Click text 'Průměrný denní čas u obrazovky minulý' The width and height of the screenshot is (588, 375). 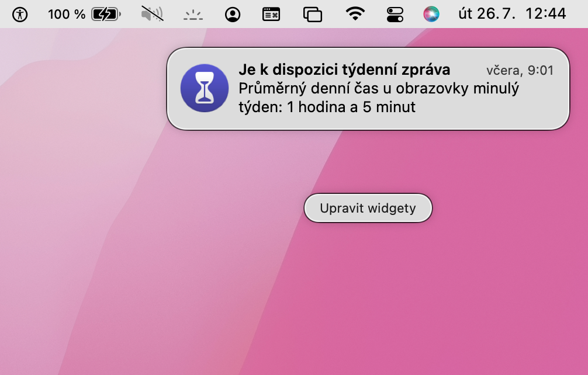click(x=379, y=89)
